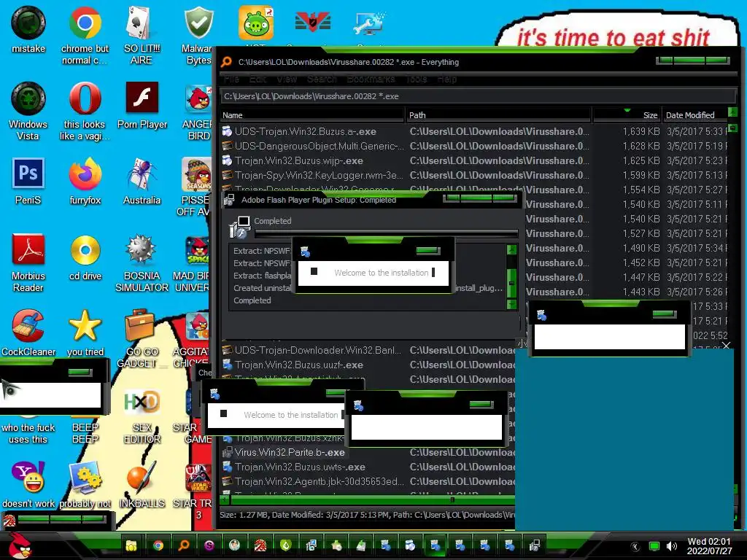Screen dimensions: 747x560
Task: Open the Help menu in Everything
Action: 446,79
